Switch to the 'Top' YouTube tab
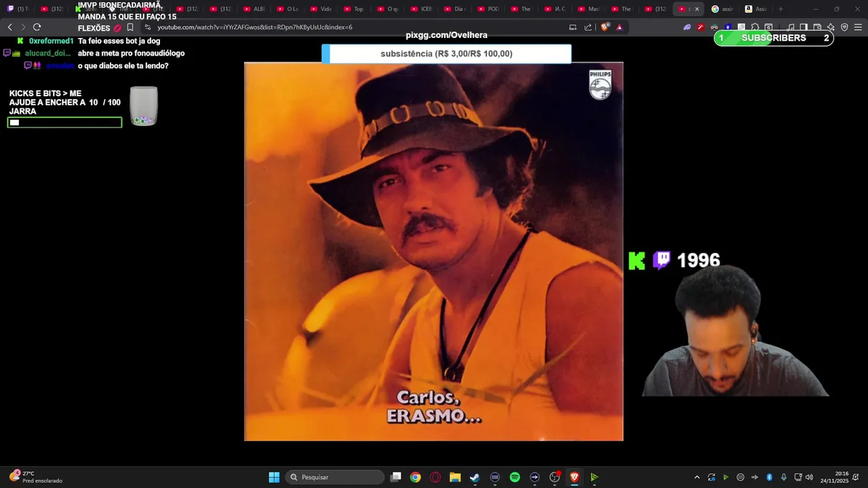The width and height of the screenshot is (868, 488). coord(355,9)
